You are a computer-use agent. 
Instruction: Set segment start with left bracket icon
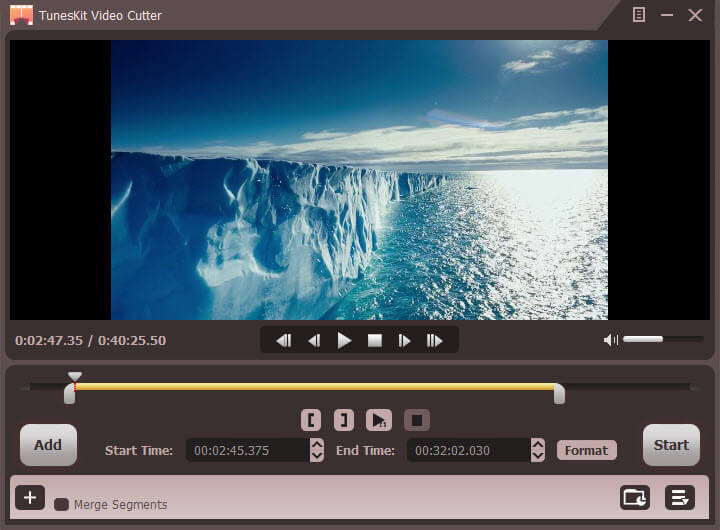[x=311, y=419]
